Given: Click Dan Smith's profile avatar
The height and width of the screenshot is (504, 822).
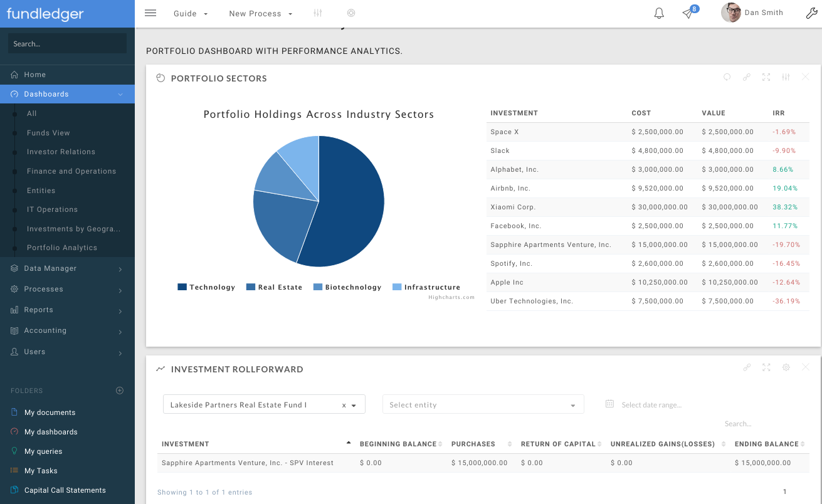Looking at the screenshot, I should pyautogui.click(x=731, y=13).
